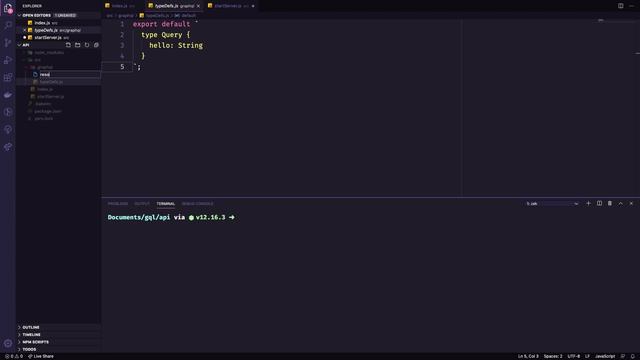640x360 pixels.
Task: Close the terminal panel
Action: coord(631,203)
